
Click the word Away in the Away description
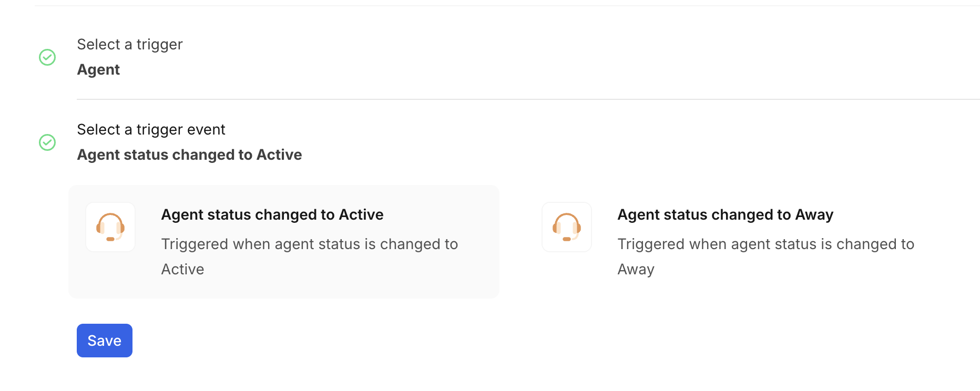(636, 270)
